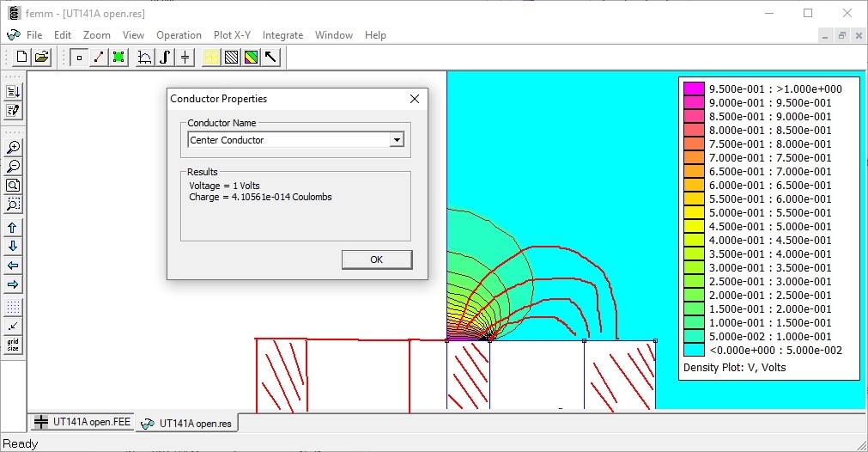Click the zoom in magnifier icon
The height and width of the screenshot is (452, 868).
[x=13, y=148]
